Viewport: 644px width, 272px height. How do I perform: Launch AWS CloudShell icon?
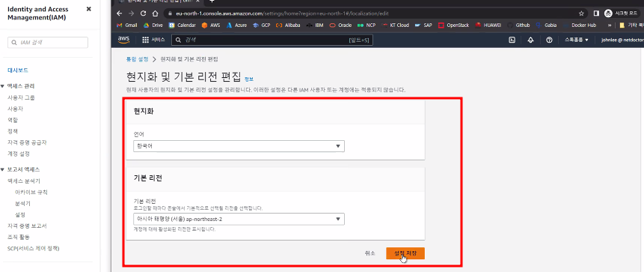[x=512, y=40]
